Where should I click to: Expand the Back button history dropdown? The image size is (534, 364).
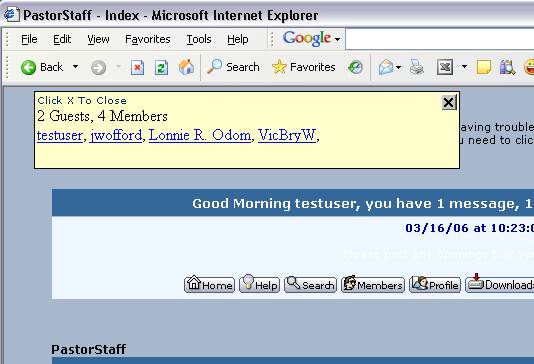pos(75,67)
